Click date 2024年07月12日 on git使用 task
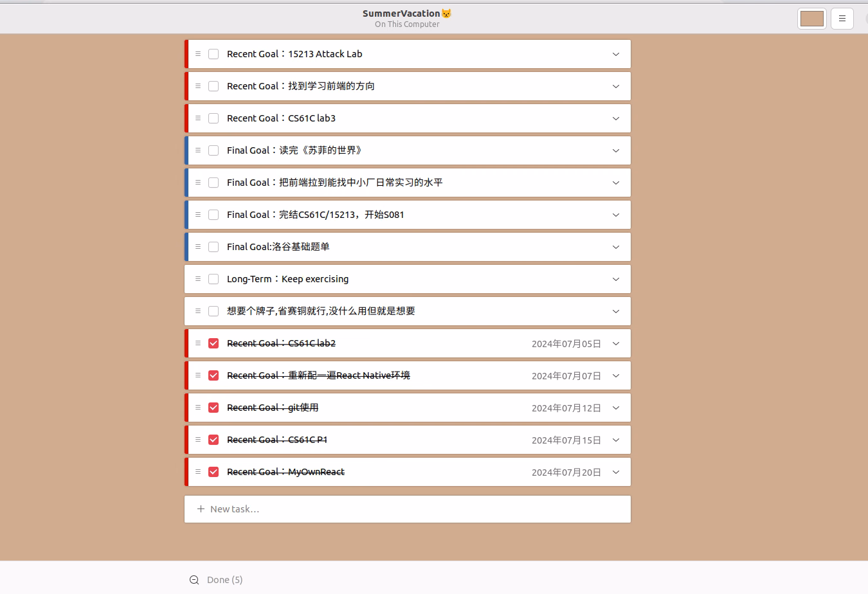This screenshot has width=868, height=594. pos(566,408)
